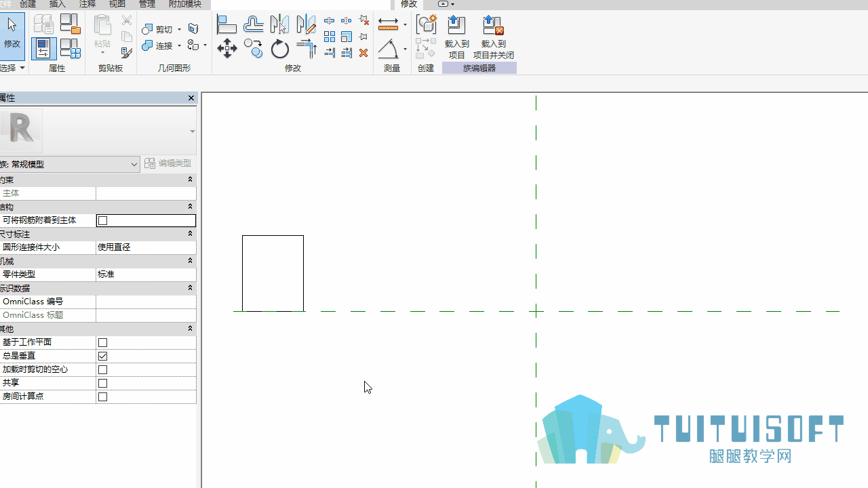
Task: Collapse the 尺寸标注 section
Action: click(x=190, y=234)
